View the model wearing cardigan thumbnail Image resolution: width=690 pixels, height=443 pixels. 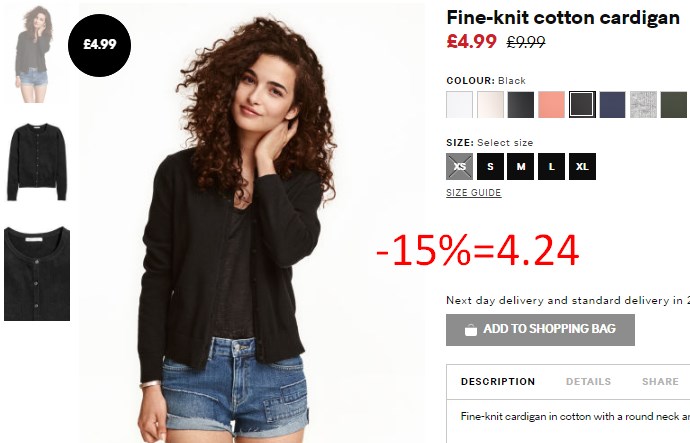coord(34,54)
